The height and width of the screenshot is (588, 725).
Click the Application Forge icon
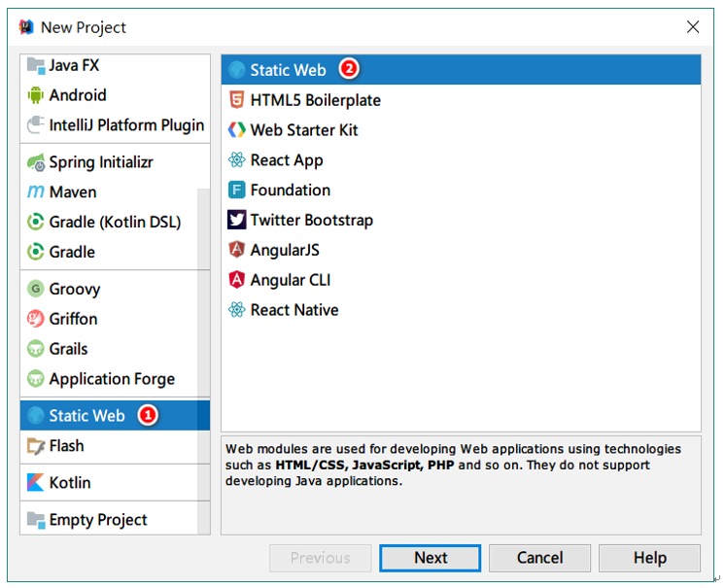click(x=36, y=379)
